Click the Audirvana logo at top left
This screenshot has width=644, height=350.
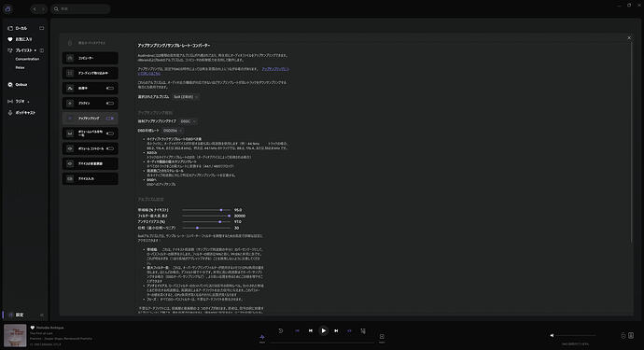[x=7, y=8]
